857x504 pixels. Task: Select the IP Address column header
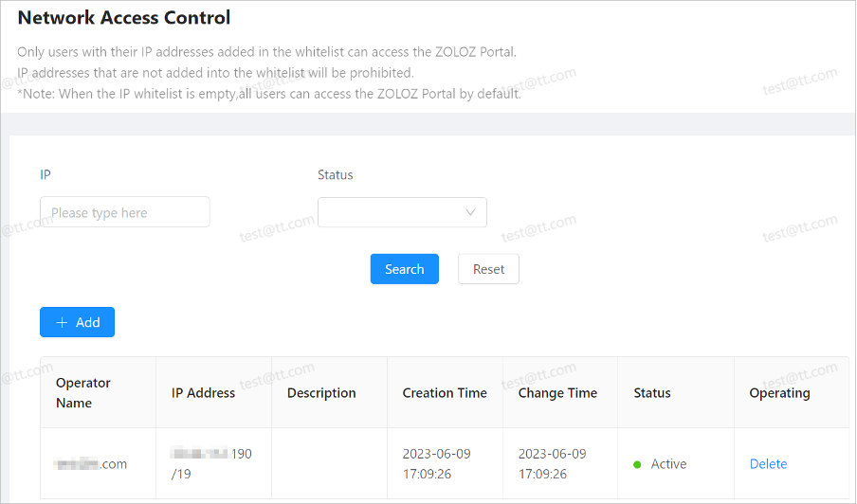pos(203,392)
